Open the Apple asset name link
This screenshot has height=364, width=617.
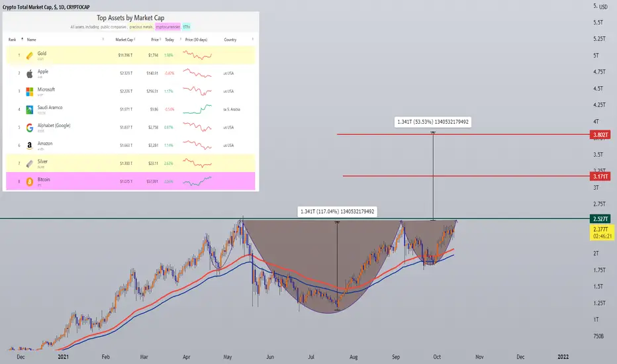coord(43,71)
